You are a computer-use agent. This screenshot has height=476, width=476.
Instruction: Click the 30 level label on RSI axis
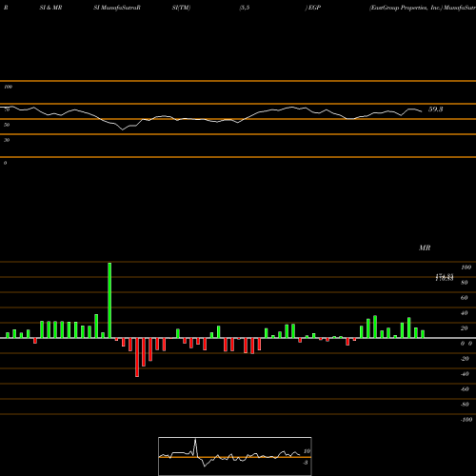7,140
